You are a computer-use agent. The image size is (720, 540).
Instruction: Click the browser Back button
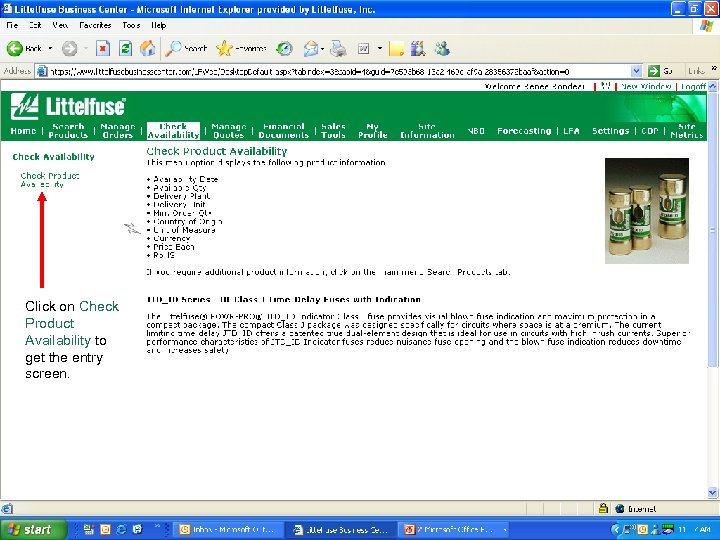[23, 48]
